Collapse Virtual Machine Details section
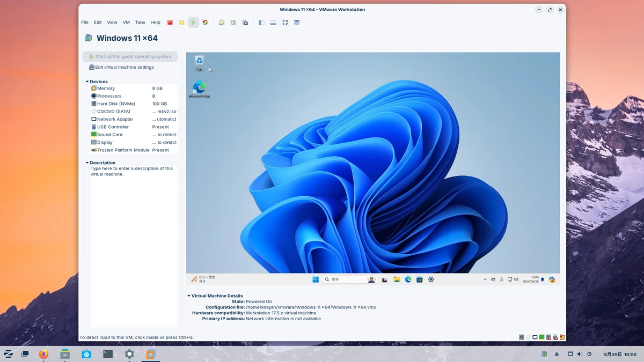The width and height of the screenshot is (644, 362). click(x=189, y=295)
